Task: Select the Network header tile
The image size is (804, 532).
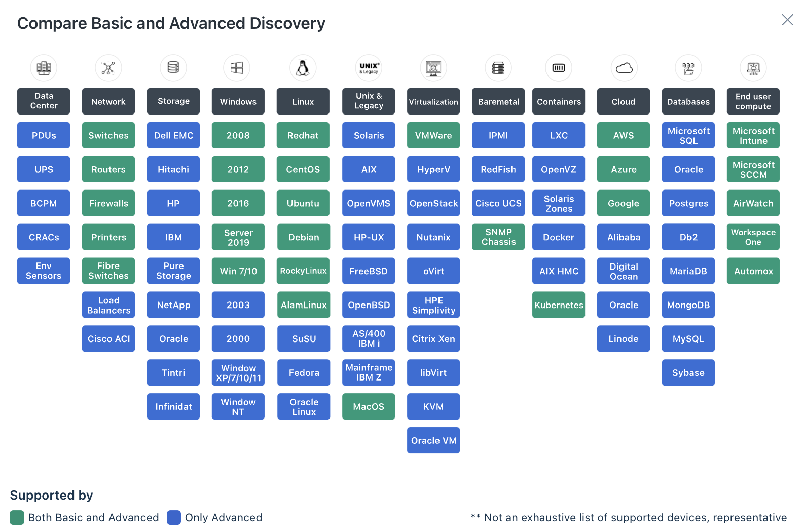Action: (108, 101)
